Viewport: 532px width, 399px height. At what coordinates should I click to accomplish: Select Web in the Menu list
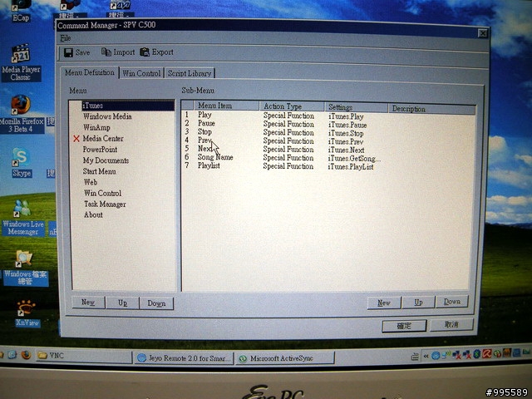91,182
